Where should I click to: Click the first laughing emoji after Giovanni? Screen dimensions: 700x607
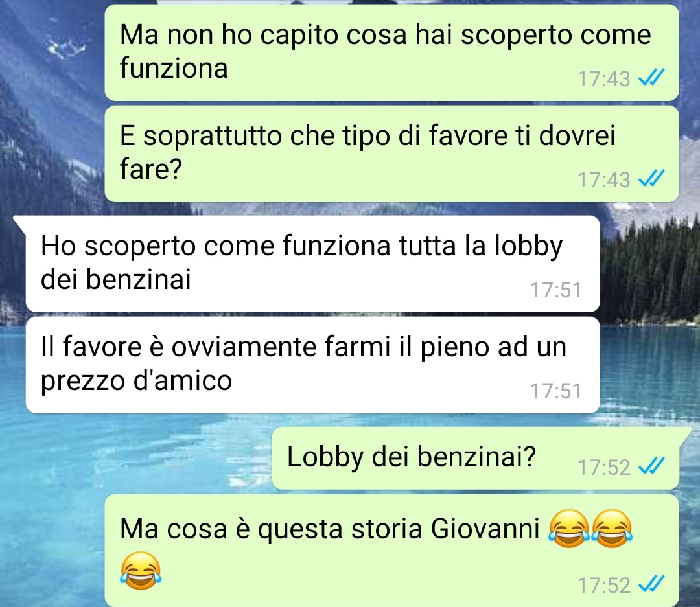pos(569,529)
